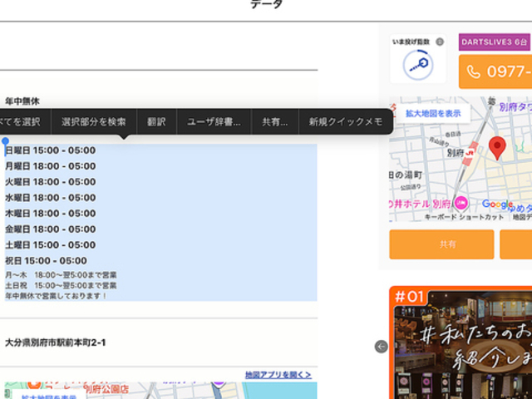
Task: Tap the blue text selection start handle
Action: 5,141
